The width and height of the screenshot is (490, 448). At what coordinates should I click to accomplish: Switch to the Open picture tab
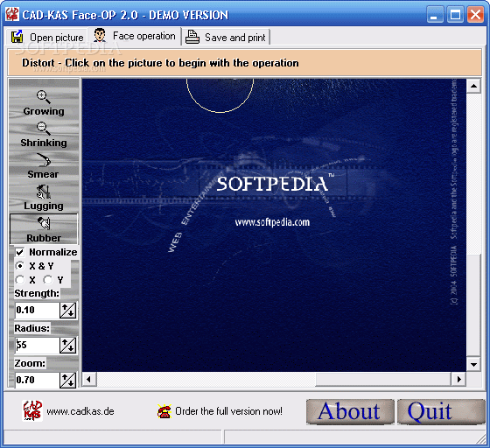coord(47,37)
